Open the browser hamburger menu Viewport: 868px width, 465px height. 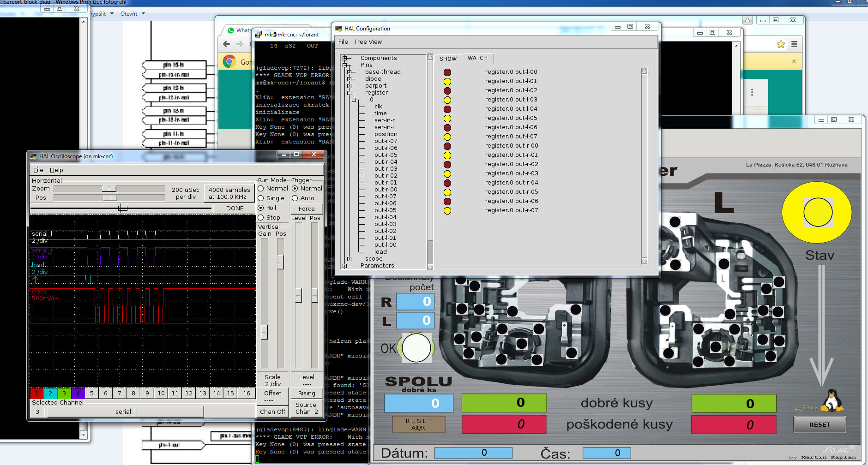click(x=794, y=44)
